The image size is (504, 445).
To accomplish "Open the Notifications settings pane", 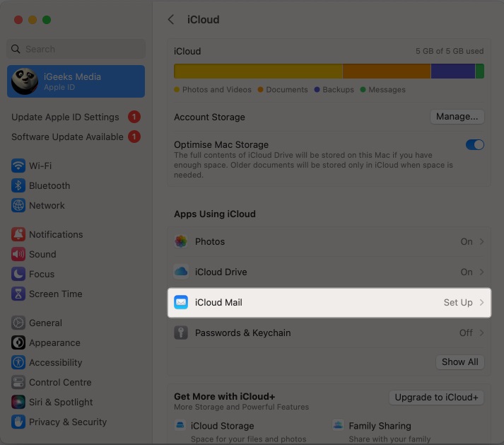I will click(x=55, y=234).
